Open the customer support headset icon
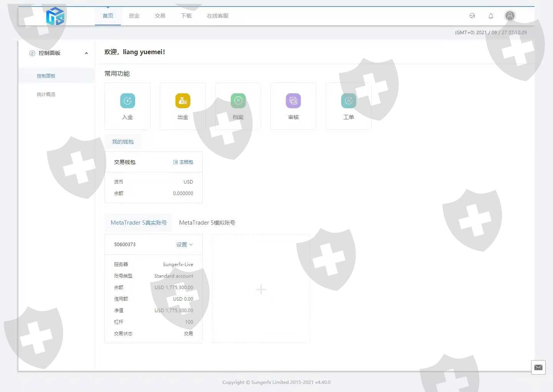This screenshot has width=553, height=392. tap(472, 16)
